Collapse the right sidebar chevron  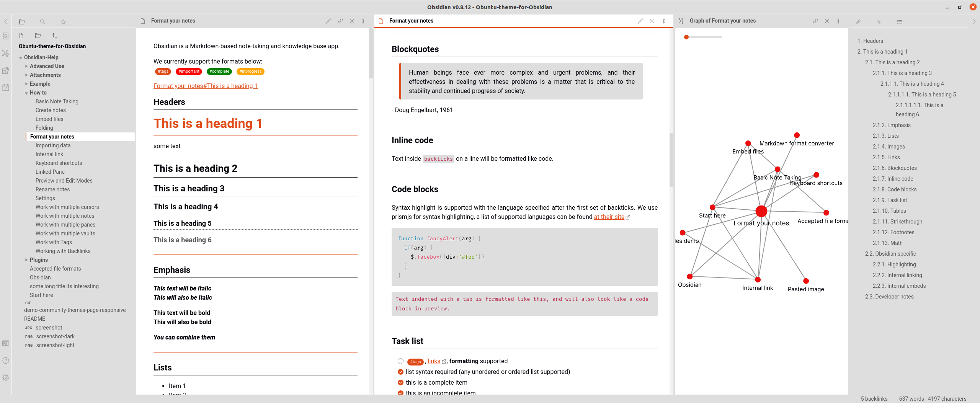point(974,21)
